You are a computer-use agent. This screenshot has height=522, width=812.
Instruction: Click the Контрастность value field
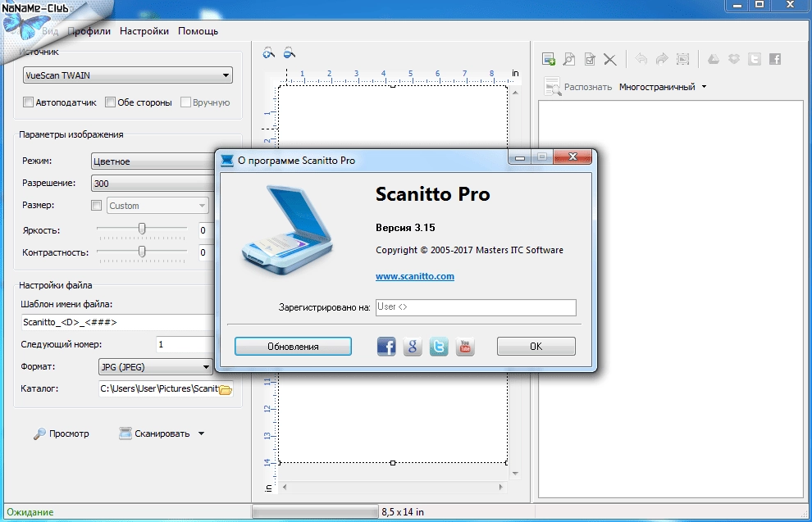tap(206, 252)
